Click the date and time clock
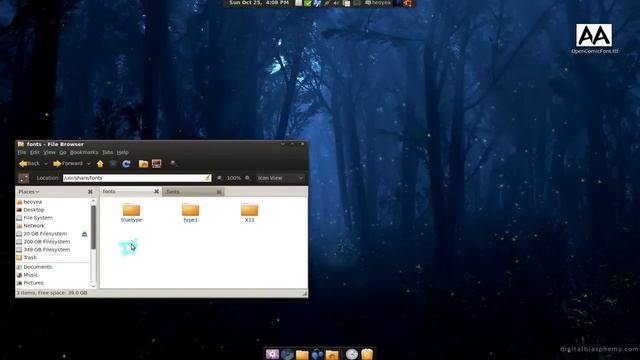This screenshot has width=640, height=360. click(x=259, y=3)
